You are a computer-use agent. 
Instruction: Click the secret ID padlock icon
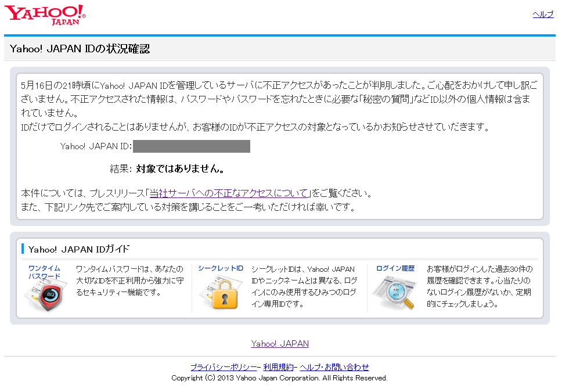tap(220, 294)
